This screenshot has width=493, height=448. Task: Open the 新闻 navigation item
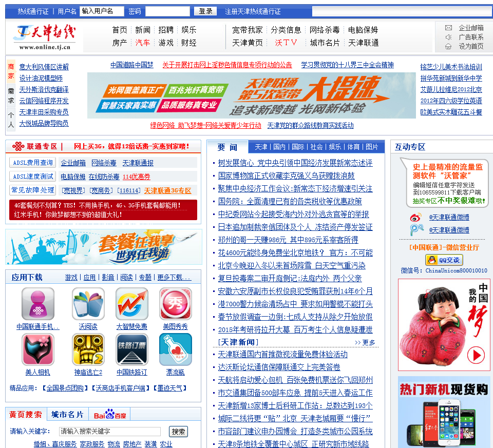tap(143, 30)
